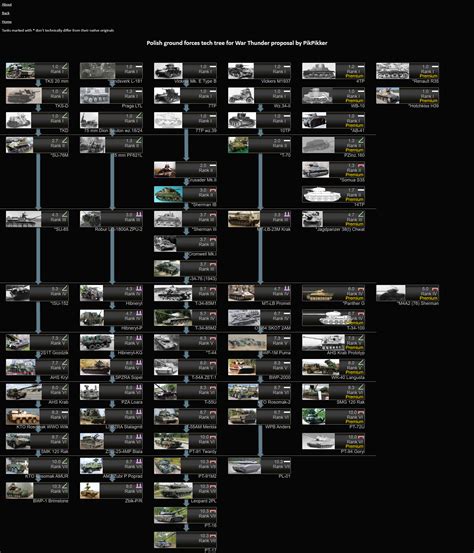Viewport: 474px width, 553px height.
Task: Open the Cromwell Mk.I thumbnail
Action: click(165, 244)
